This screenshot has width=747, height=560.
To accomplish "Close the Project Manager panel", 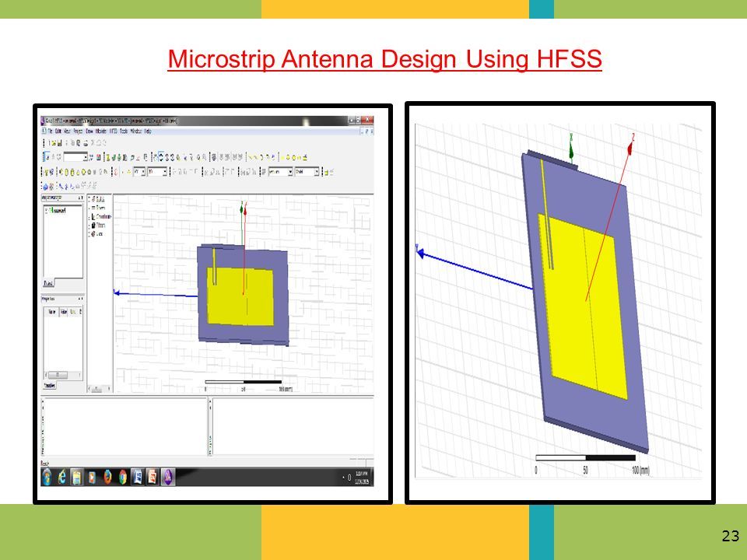I will [82, 198].
